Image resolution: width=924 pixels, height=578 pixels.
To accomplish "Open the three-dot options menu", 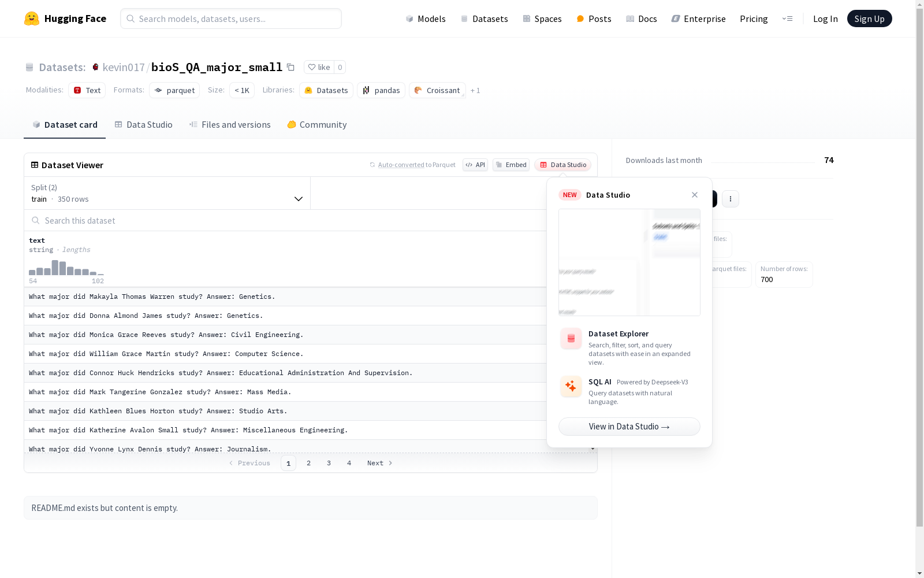I will (731, 199).
